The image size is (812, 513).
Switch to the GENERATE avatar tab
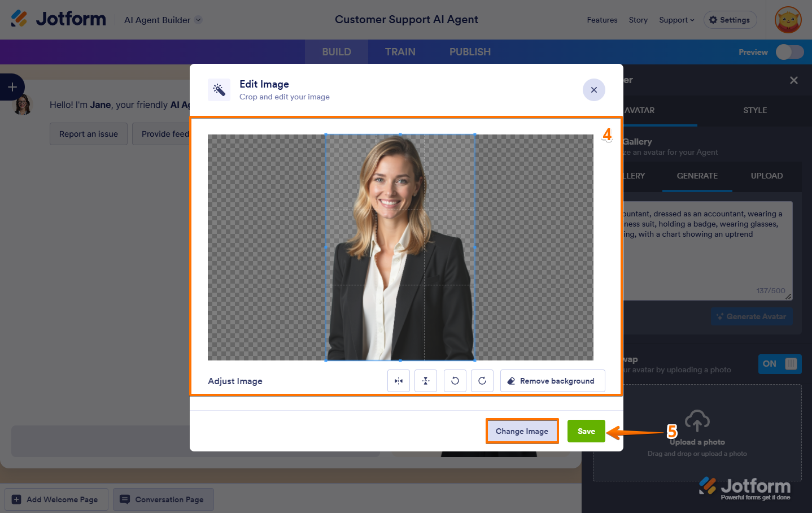click(x=697, y=176)
